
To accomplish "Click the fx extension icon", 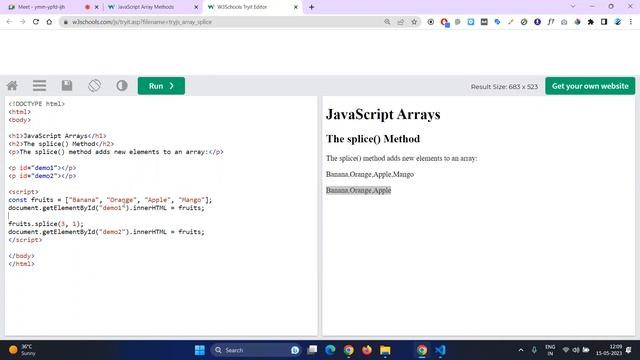I will (551, 22).
